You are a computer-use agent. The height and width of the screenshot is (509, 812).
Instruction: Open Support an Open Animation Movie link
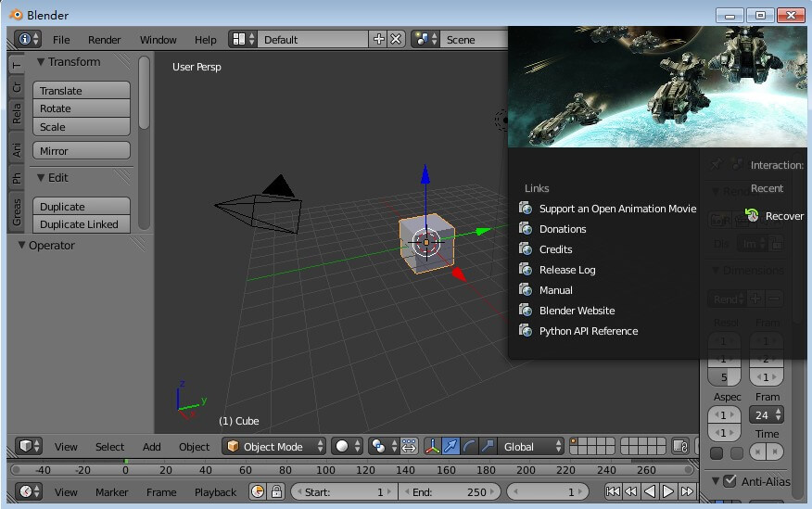tap(617, 209)
